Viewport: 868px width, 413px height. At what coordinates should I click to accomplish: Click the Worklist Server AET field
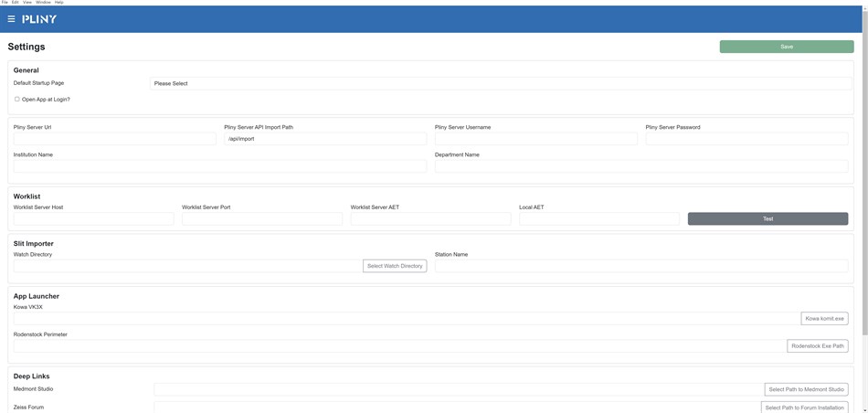point(430,219)
